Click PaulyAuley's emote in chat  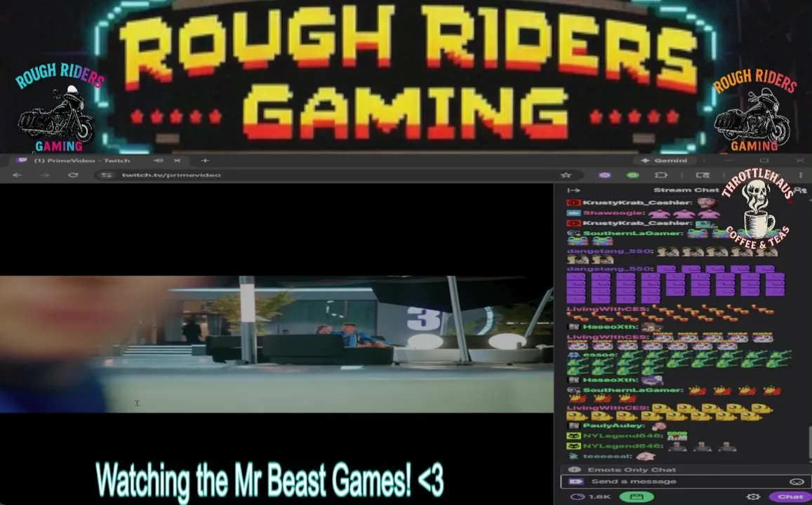point(658,426)
